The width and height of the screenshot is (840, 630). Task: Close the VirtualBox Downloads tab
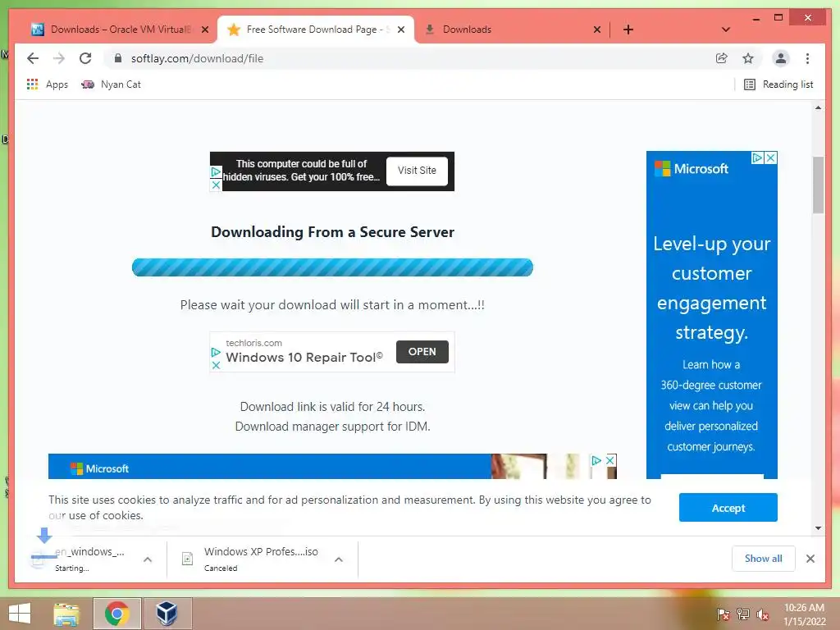(204, 30)
